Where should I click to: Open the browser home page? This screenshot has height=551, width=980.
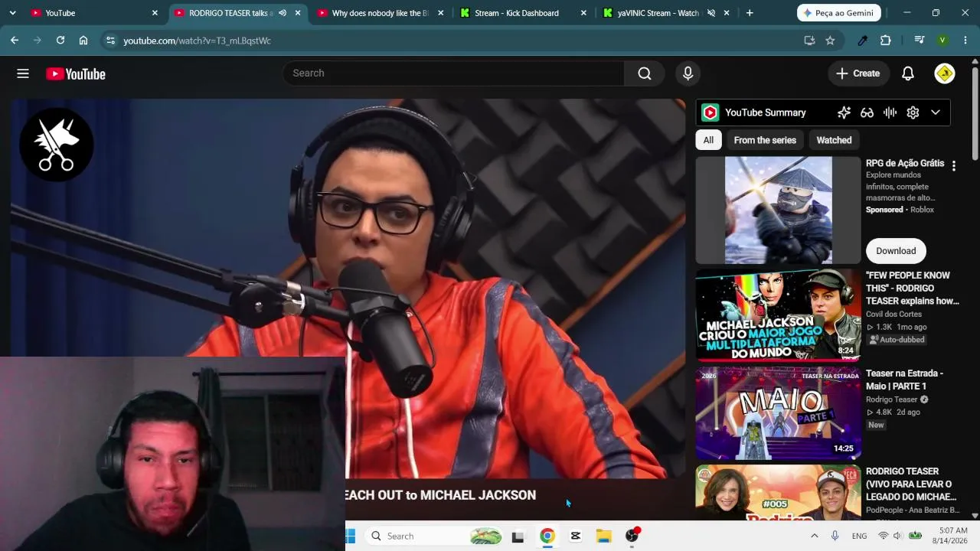(x=83, y=41)
